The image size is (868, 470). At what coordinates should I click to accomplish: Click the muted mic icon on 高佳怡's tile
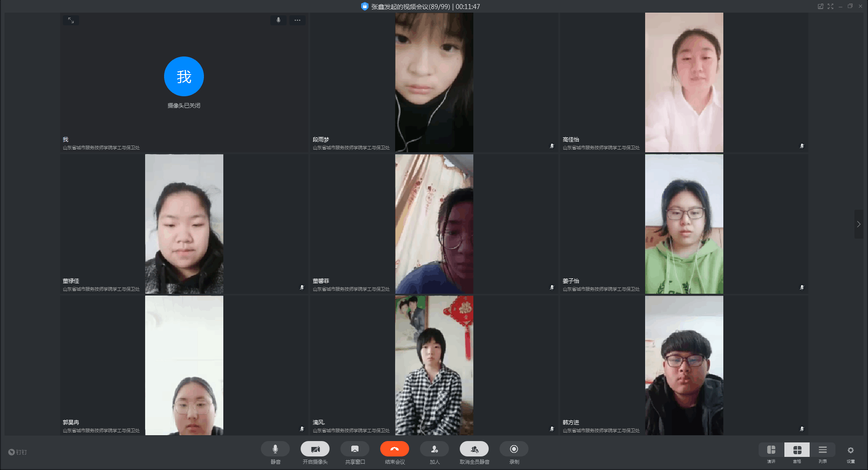click(802, 146)
